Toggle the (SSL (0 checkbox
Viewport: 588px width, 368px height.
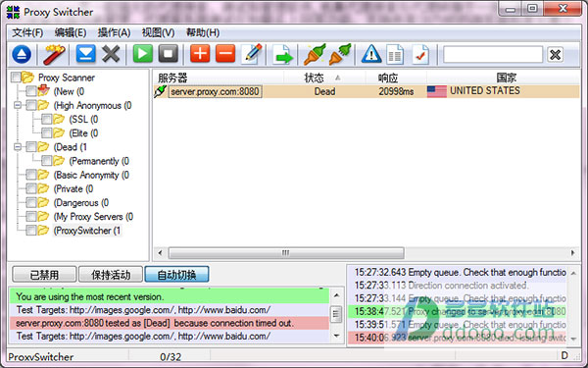pos(46,120)
